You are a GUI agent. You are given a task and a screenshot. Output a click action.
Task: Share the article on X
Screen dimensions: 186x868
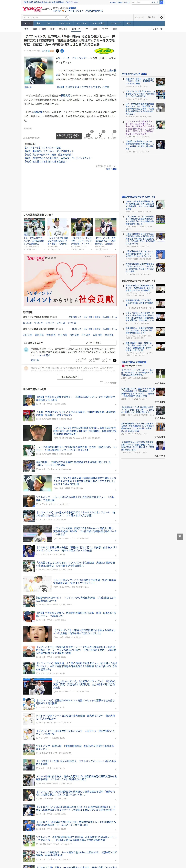[x=57, y=51]
